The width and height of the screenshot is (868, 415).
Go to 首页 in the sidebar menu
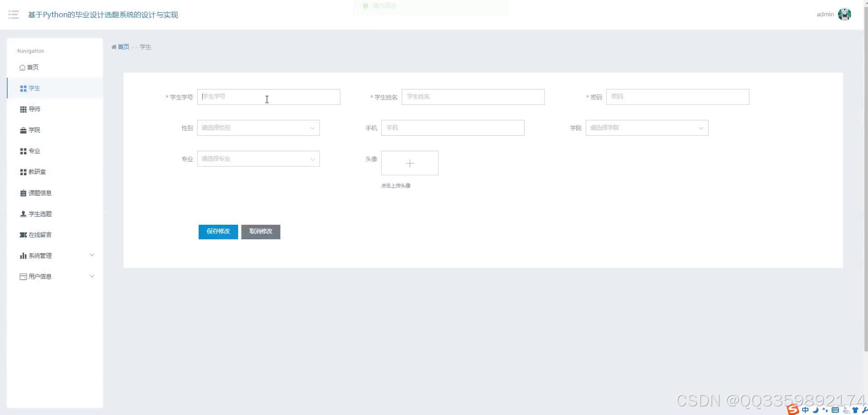coord(55,67)
